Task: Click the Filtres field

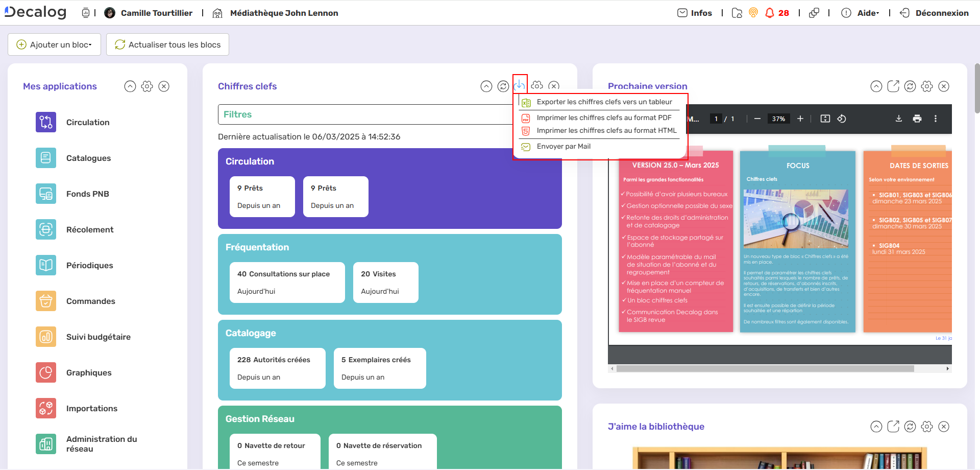Action: pos(365,114)
